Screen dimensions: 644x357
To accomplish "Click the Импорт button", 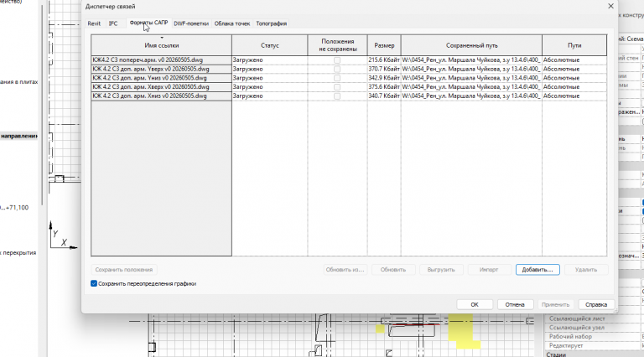I will (489, 270).
